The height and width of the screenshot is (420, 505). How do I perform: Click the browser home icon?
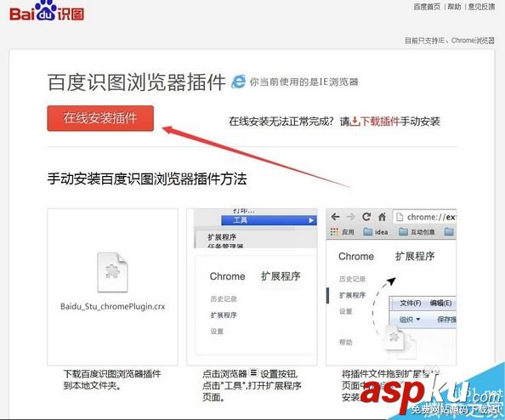pyautogui.click(x=382, y=217)
